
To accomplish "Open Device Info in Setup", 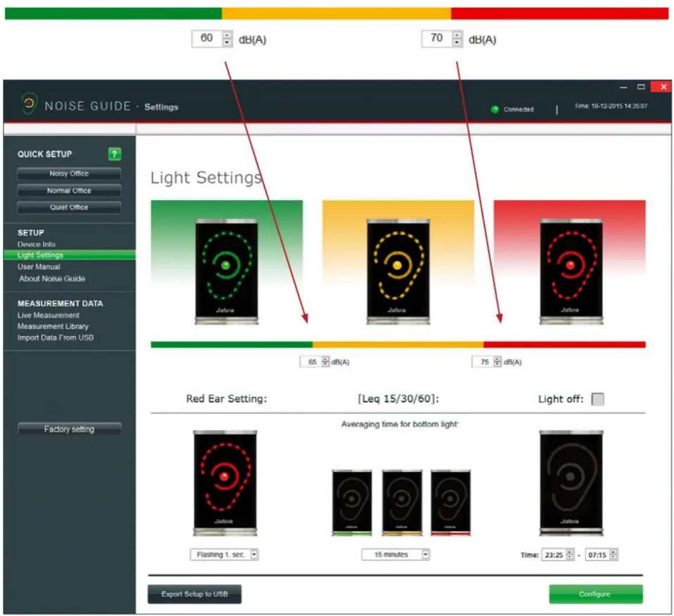I will point(36,244).
